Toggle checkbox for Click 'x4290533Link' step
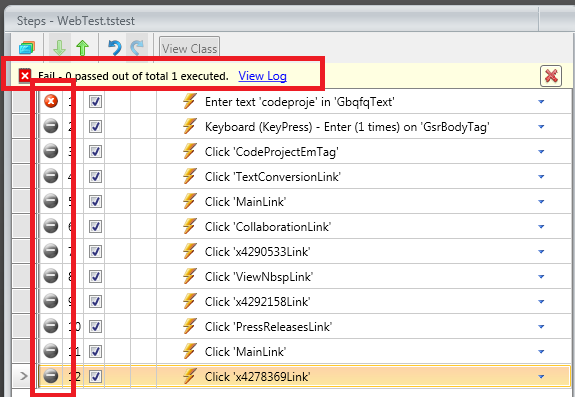 tap(95, 251)
